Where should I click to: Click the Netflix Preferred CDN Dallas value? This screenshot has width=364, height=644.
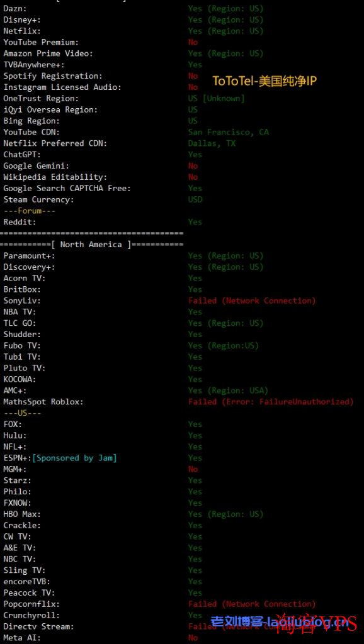click(212, 143)
